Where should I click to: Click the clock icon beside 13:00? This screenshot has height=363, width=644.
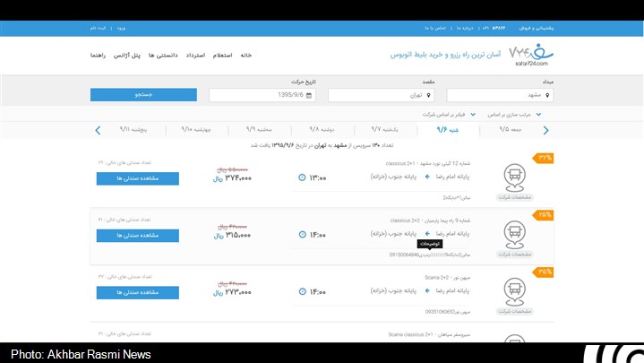pyautogui.click(x=302, y=177)
